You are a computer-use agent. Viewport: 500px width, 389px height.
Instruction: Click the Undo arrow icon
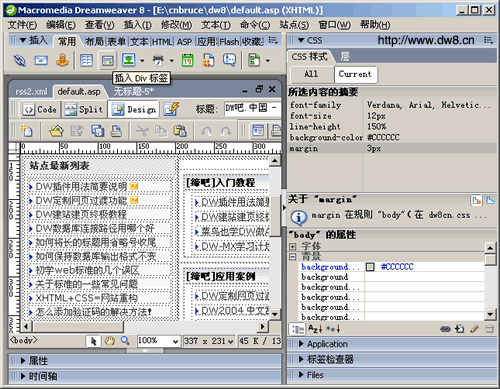click(206, 131)
